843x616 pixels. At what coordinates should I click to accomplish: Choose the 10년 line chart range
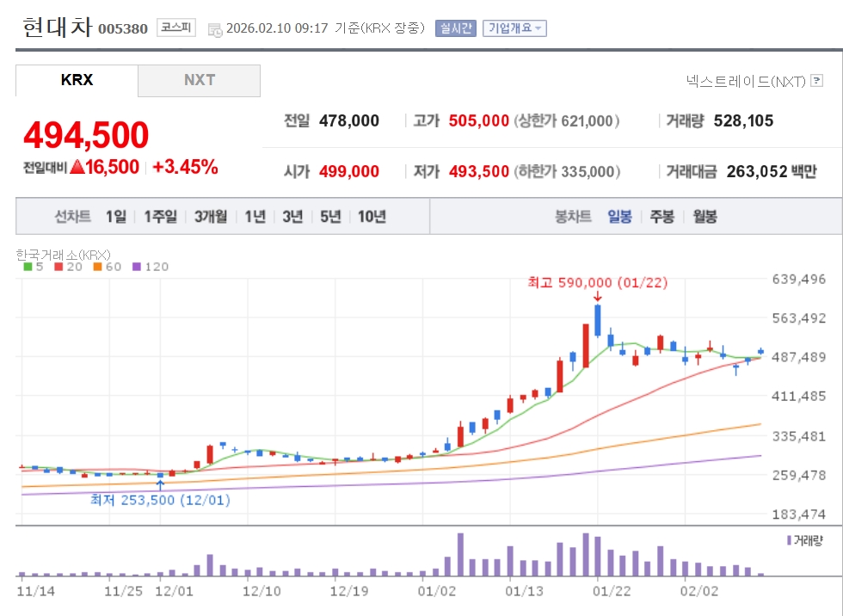pos(372,216)
